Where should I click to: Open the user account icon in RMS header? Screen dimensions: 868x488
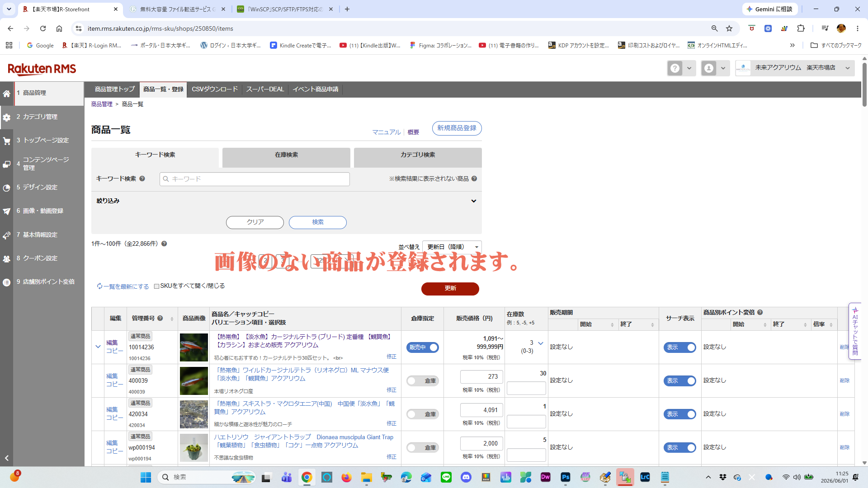(709, 68)
